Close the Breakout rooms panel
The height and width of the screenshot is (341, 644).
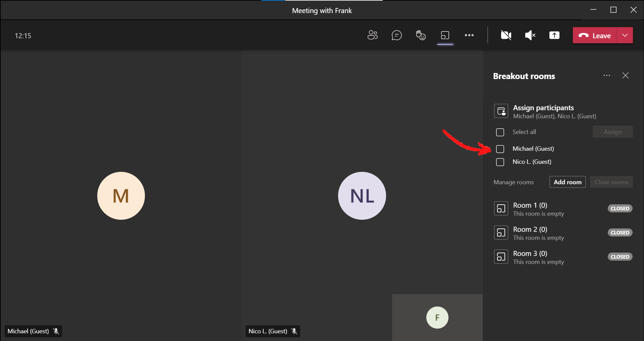tap(625, 76)
